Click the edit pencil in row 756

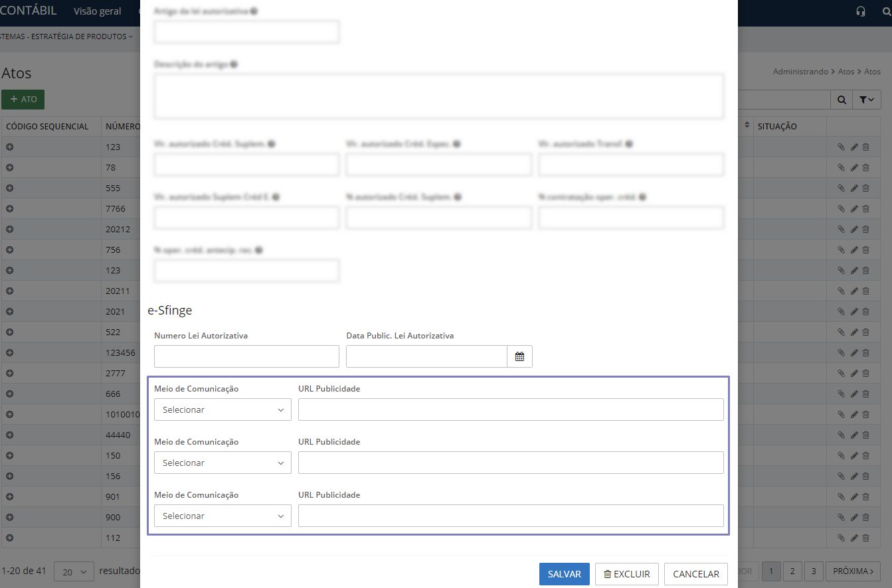(854, 250)
